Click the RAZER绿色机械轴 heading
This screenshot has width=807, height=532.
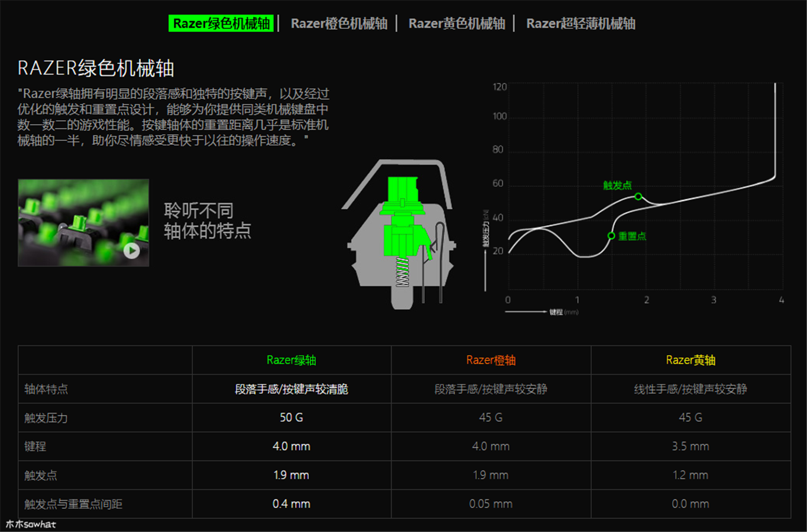point(96,68)
